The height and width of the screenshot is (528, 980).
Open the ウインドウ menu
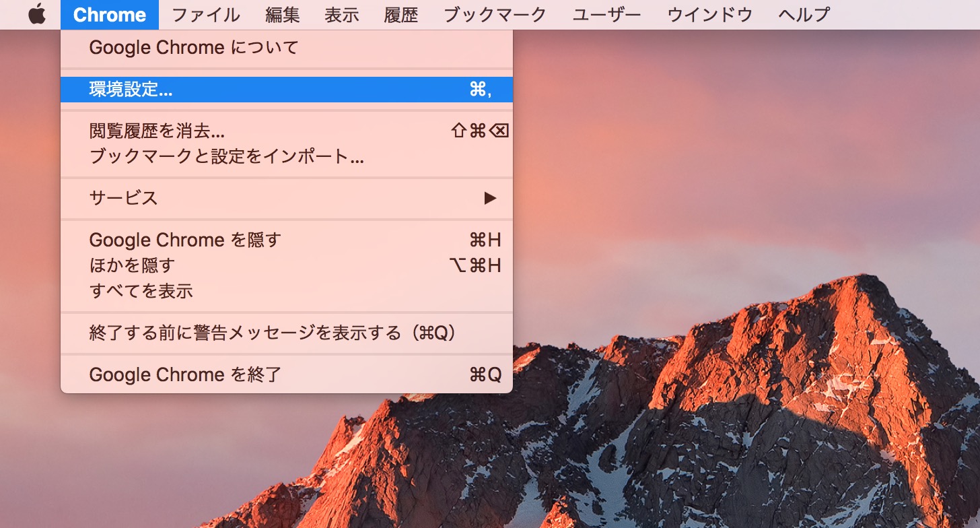click(x=709, y=14)
